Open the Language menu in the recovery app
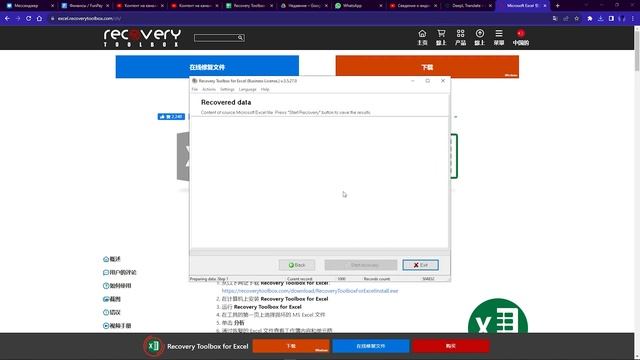The height and width of the screenshot is (360, 640). [247, 89]
